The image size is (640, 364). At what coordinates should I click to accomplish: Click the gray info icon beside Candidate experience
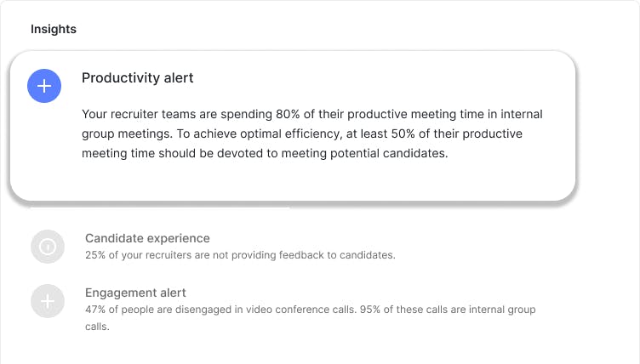point(48,247)
